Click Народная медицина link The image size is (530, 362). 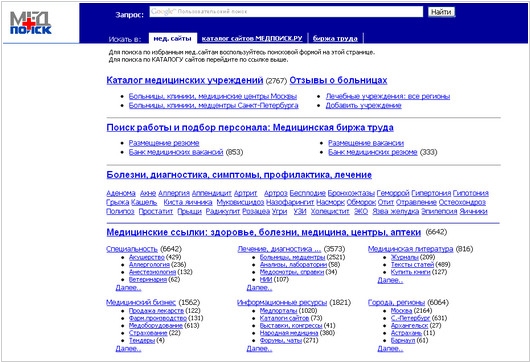pos(289,333)
